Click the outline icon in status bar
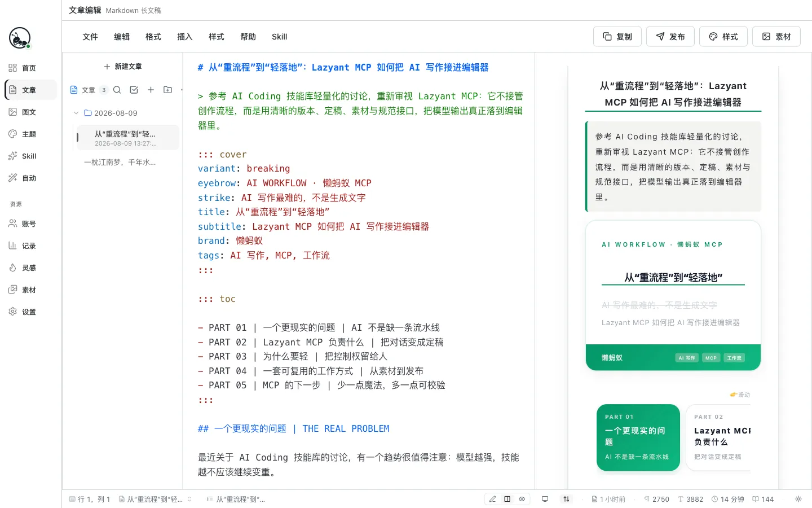The height and width of the screenshot is (508, 812). pos(209,499)
